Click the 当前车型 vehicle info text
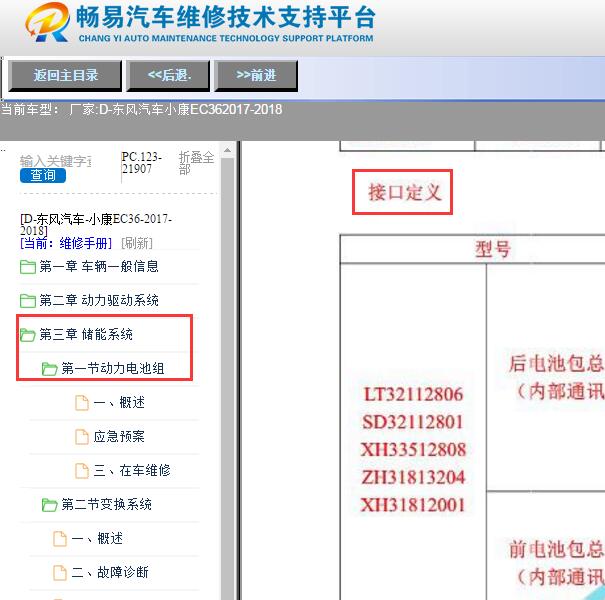 click(x=141, y=110)
